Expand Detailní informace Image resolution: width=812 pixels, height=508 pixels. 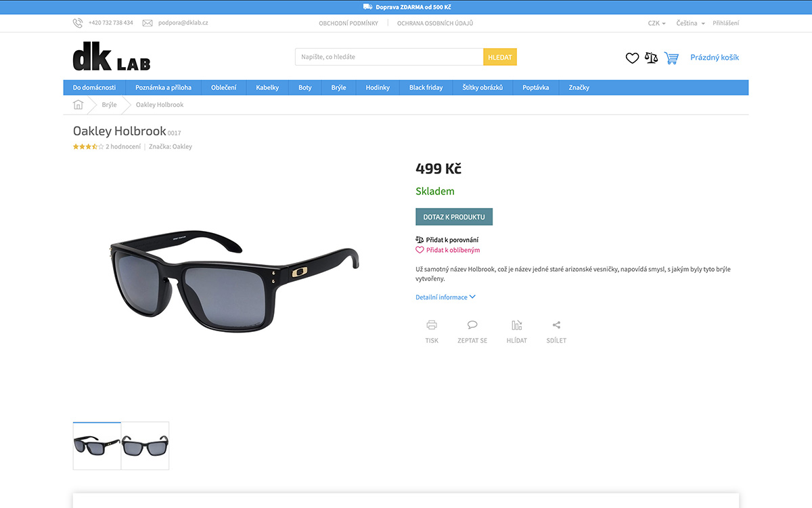click(445, 297)
